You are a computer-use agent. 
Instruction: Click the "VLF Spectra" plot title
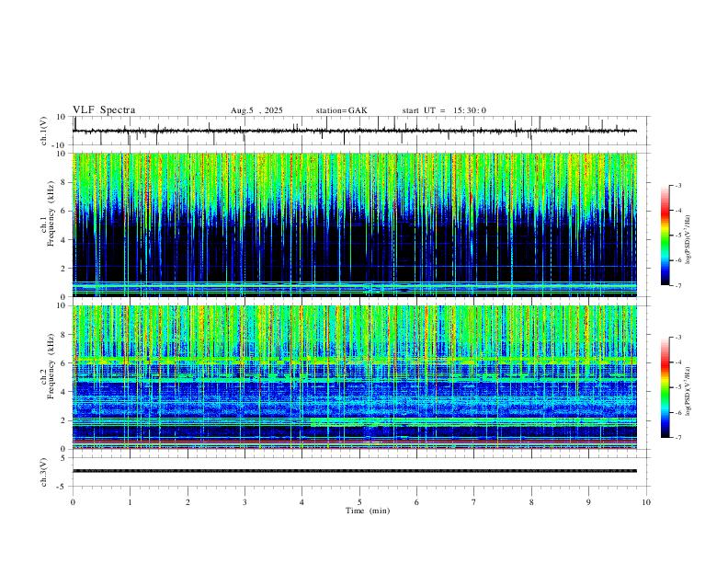tap(104, 110)
